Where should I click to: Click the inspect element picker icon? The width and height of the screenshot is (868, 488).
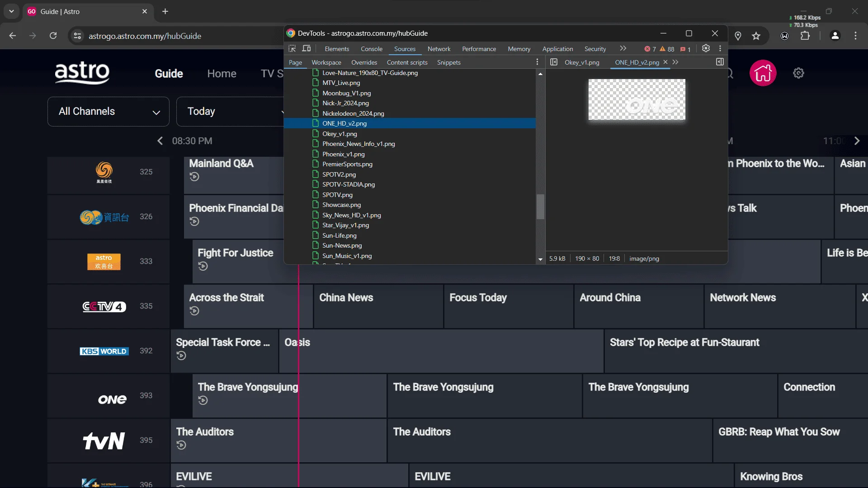pyautogui.click(x=292, y=48)
